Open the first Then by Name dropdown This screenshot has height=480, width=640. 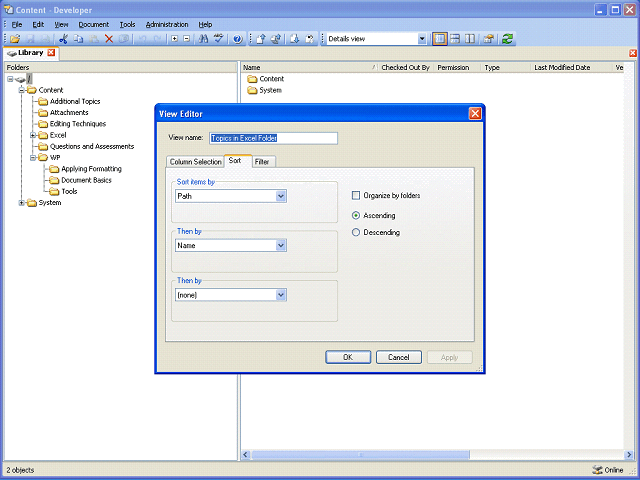point(281,245)
